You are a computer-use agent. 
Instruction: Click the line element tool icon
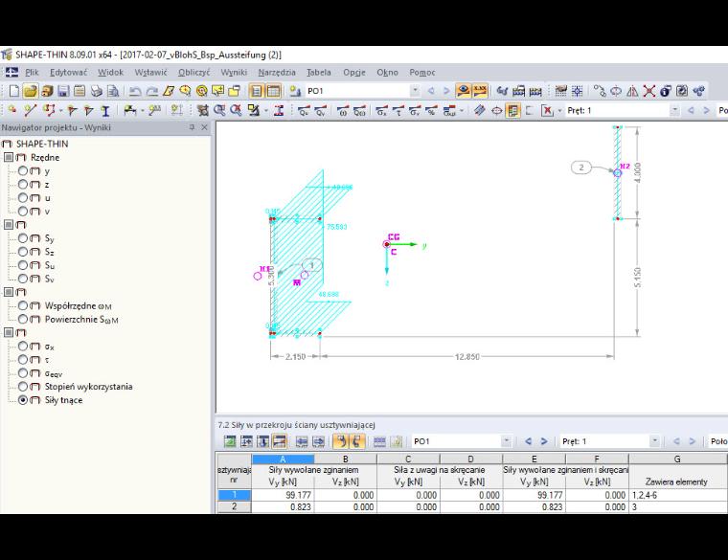click(31, 110)
